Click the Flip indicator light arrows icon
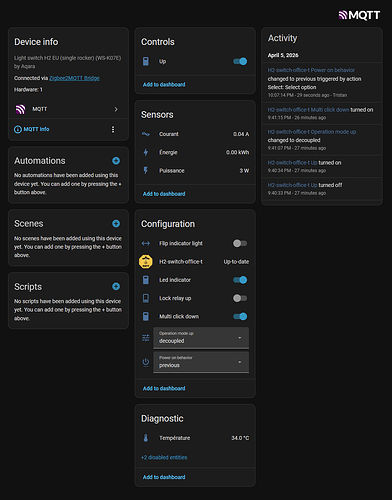 coord(146,243)
